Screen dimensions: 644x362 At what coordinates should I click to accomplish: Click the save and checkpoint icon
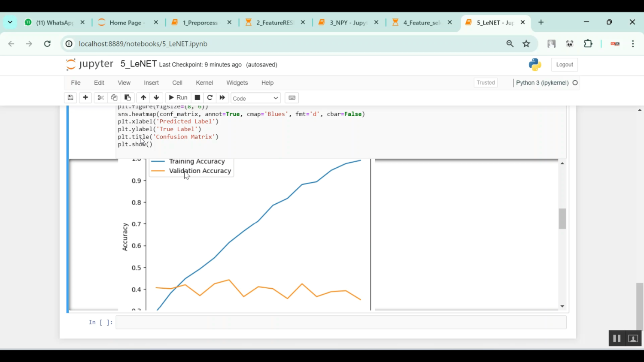pos(70,98)
